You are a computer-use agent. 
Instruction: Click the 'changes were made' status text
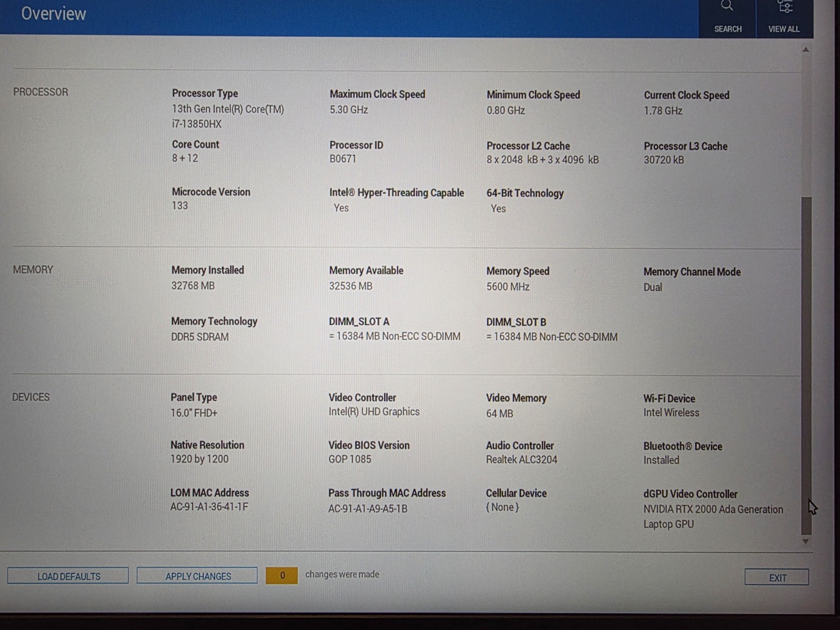tap(342, 574)
